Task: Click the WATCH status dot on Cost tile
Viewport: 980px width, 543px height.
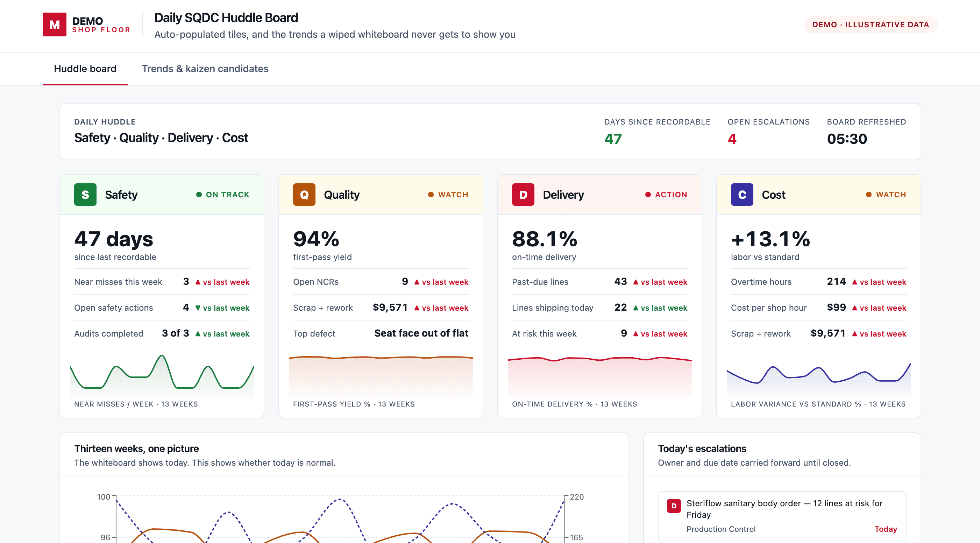Action: coord(868,195)
